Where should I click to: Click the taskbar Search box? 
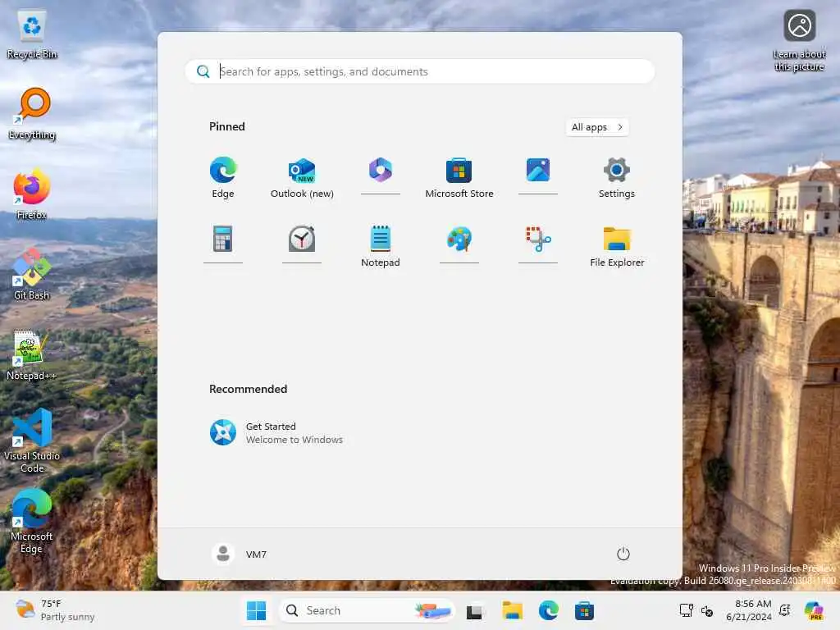367,610
